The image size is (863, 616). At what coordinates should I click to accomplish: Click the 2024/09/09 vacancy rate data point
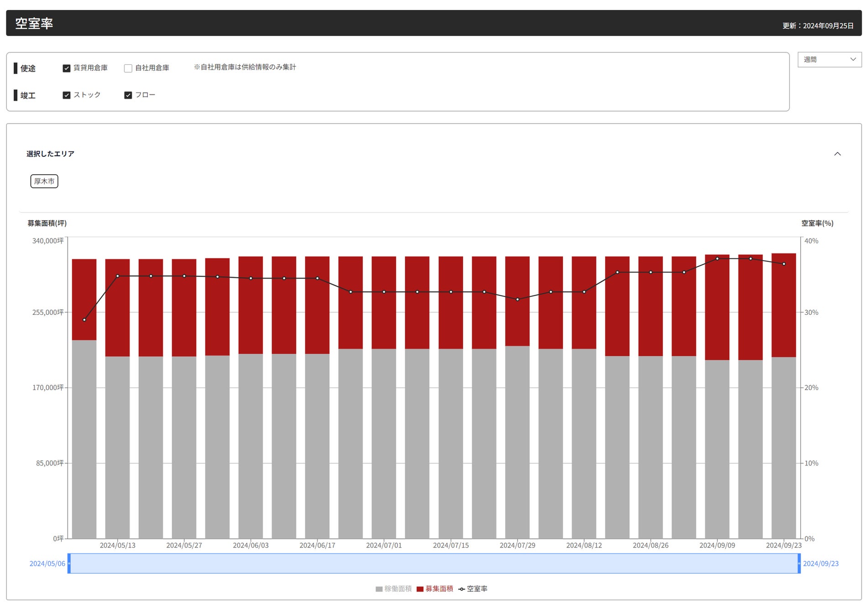(717, 259)
